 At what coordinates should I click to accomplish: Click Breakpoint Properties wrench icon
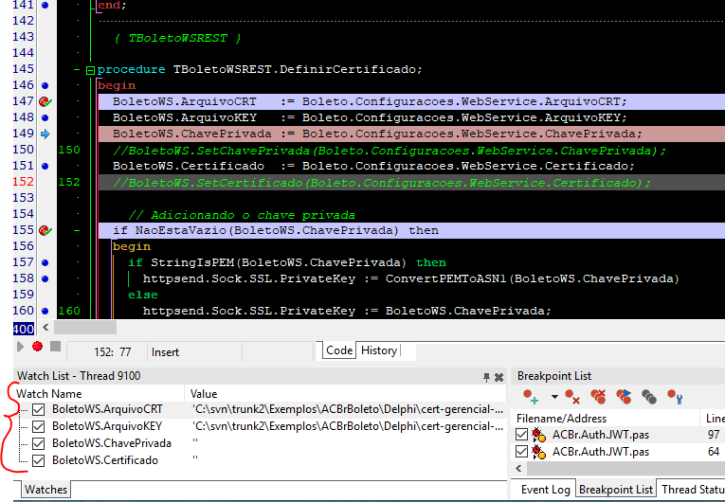(x=675, y=397)
